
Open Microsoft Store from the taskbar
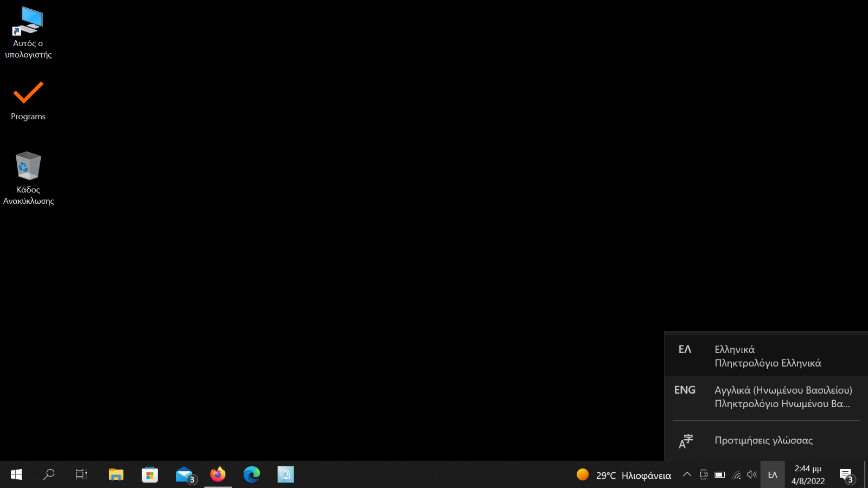pyautogui.click(x=150, y=475)
